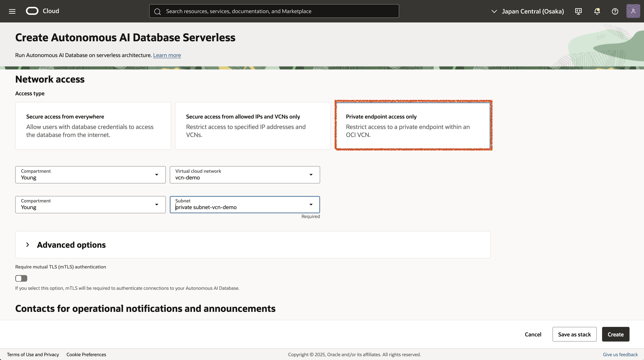The width and height of the screenshot is (644, 360).
Task: Click the search magnifier icon
Action: coord(157,11)
